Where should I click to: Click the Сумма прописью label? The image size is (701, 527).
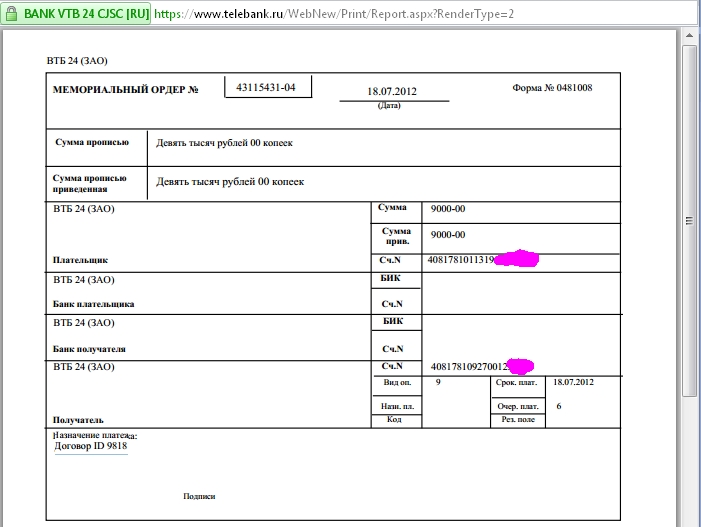click(92, 142)
